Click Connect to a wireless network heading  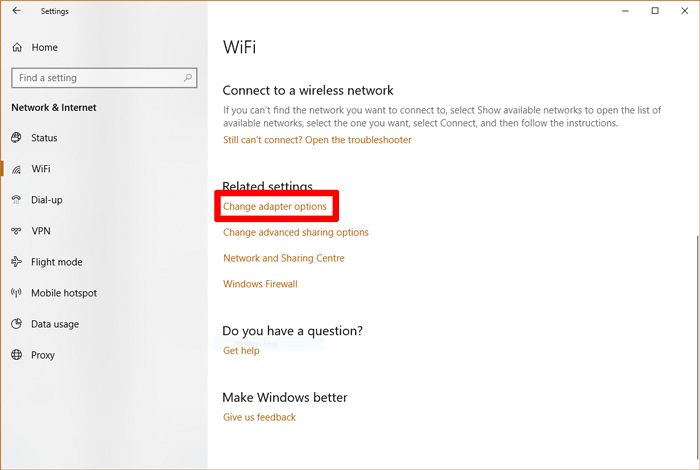pos(308,90)
